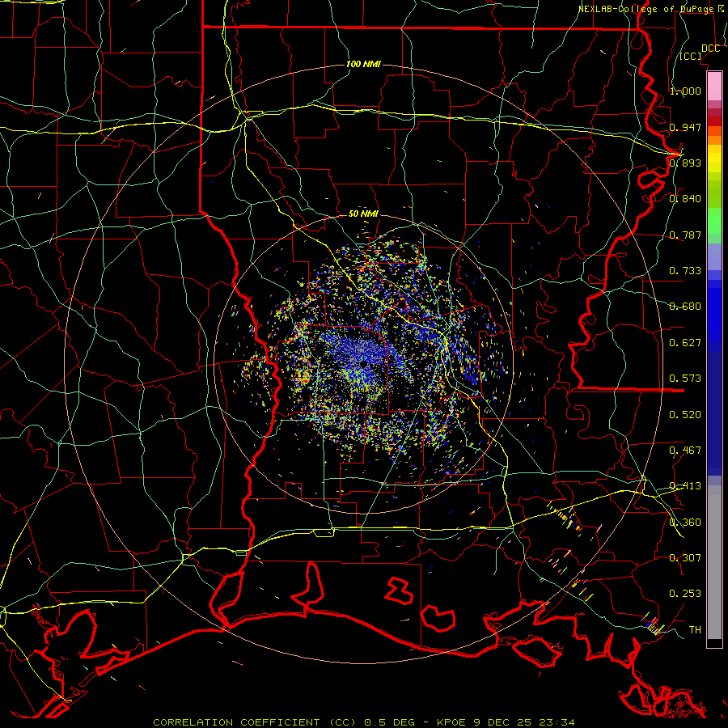Click the 0.520 value on the color scale
Image resolution: width=728 pixels, height=728 pixels.
coord(685,415)
